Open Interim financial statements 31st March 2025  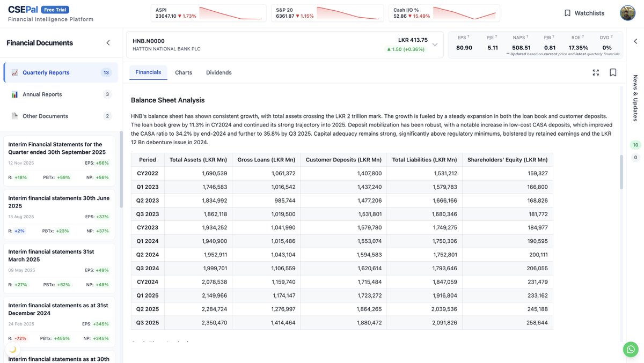pyautogui.click(x=59, y=268)
